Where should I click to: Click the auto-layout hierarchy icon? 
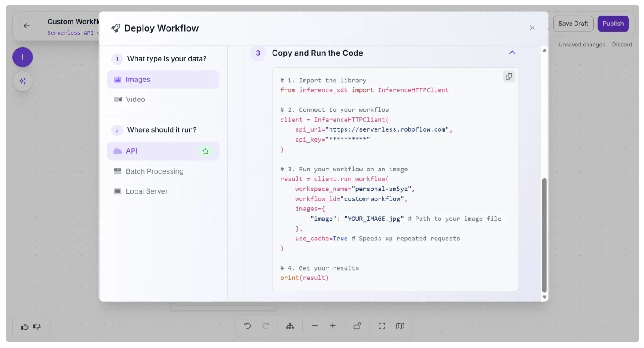click(290, 326)
